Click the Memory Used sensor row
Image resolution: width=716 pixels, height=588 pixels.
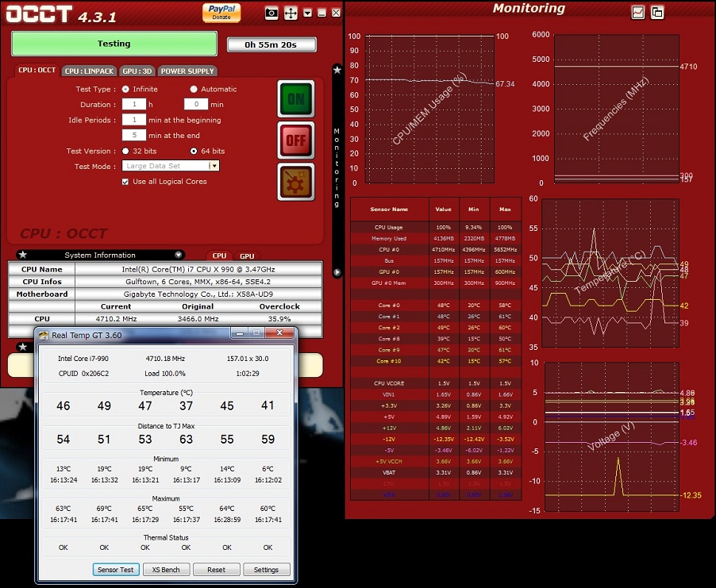click(436, 238)
